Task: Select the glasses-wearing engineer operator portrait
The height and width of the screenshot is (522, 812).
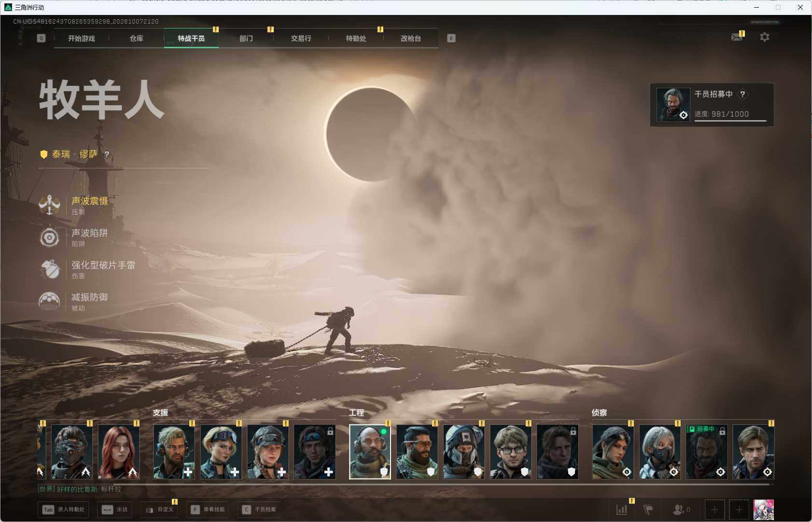Action: pyautogui.click(x=511, y=452)
